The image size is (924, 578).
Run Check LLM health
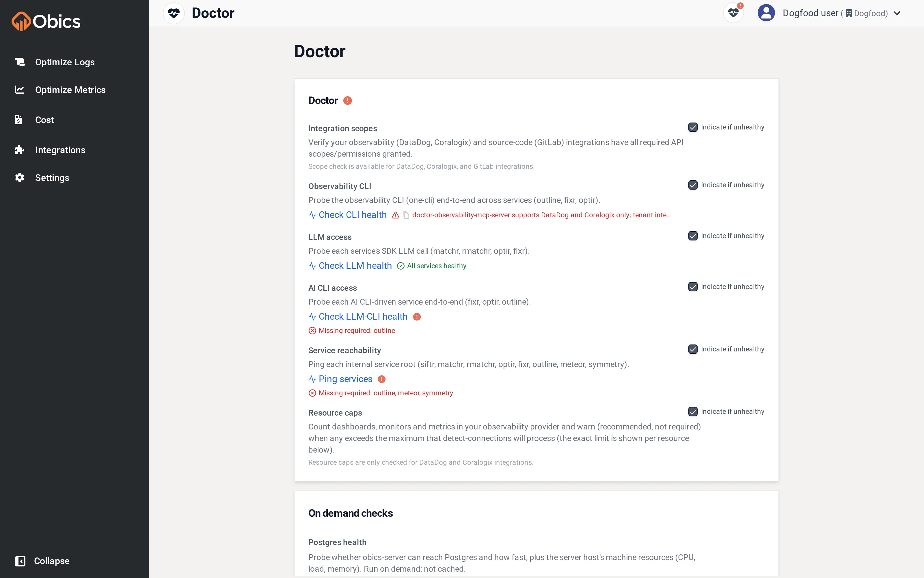coord(355,266)
